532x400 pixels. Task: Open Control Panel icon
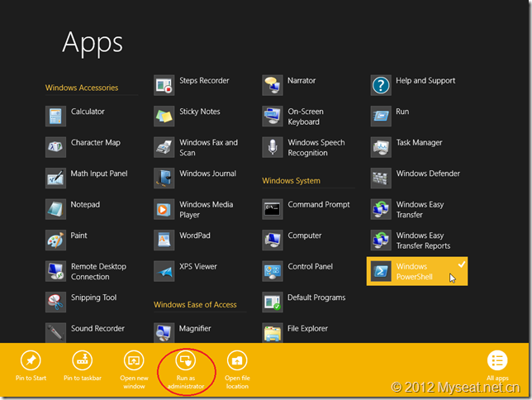273,271
